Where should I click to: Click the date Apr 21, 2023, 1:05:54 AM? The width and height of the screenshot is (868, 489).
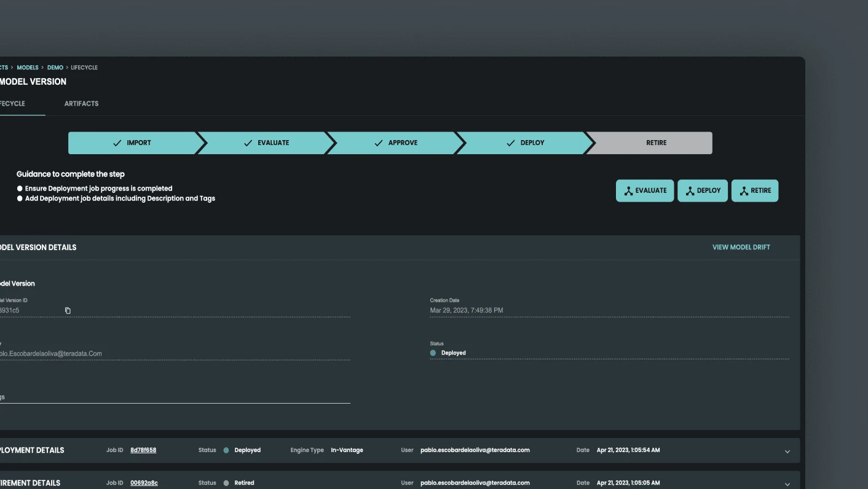coord(628,450)
